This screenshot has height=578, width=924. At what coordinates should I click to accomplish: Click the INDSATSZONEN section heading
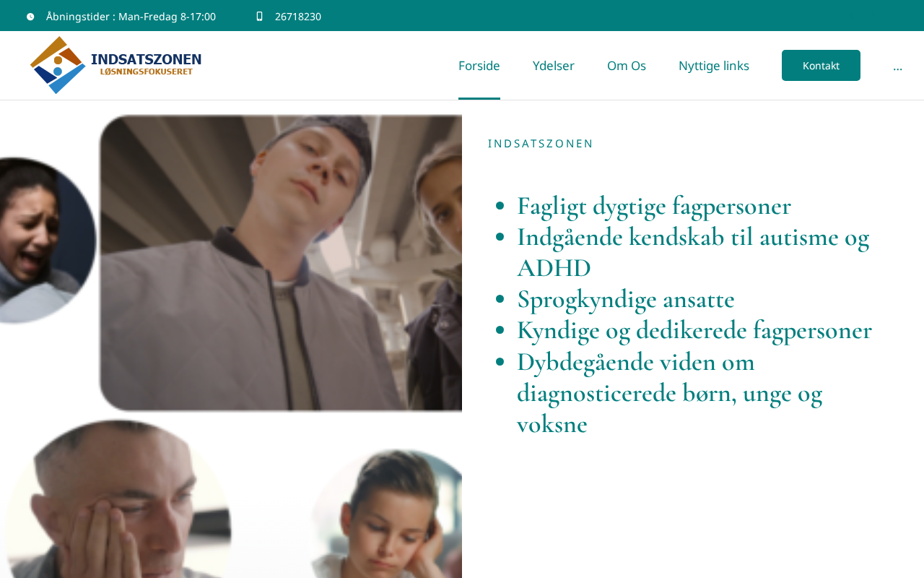[541, 144]
